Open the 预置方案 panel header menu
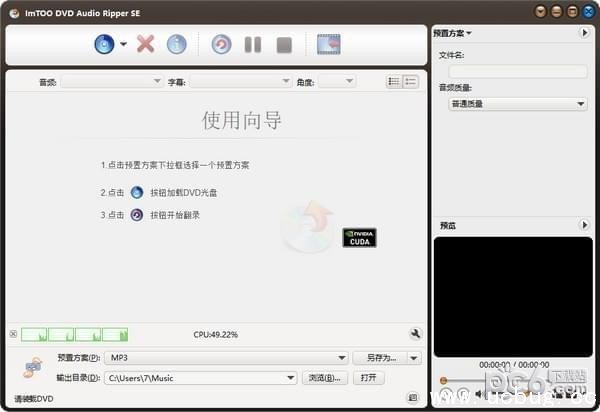 click(453, 33)
